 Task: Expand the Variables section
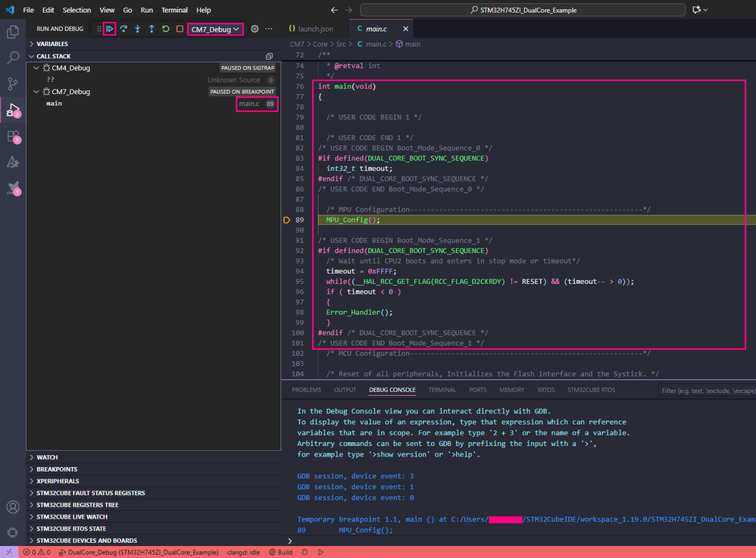(x=52, y=44)
